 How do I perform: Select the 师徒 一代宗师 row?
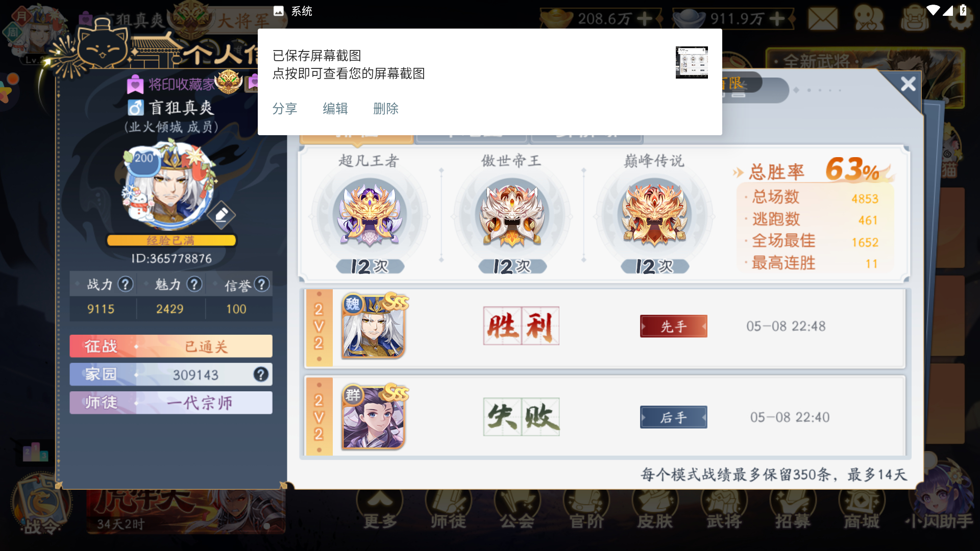171,403
